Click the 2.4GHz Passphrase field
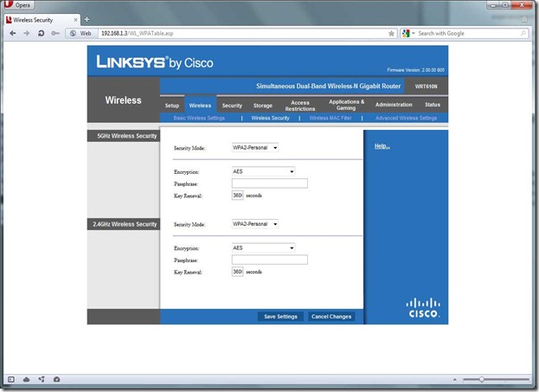The image size is (539, 392). click(270, 260)
